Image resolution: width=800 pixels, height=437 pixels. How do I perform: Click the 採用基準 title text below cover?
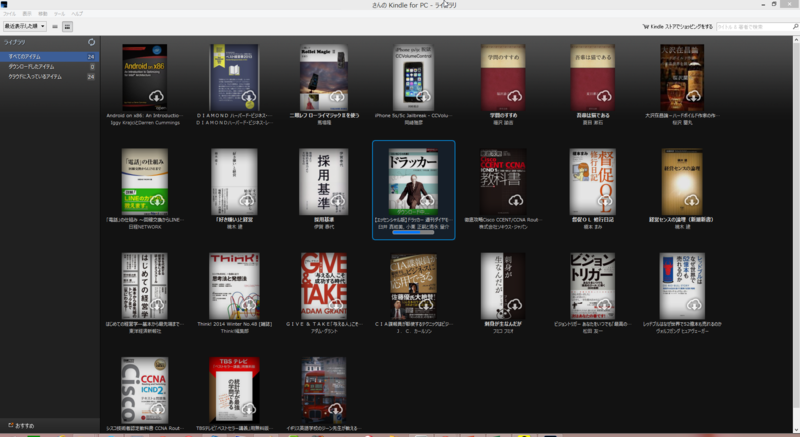(x=324, y=220)
